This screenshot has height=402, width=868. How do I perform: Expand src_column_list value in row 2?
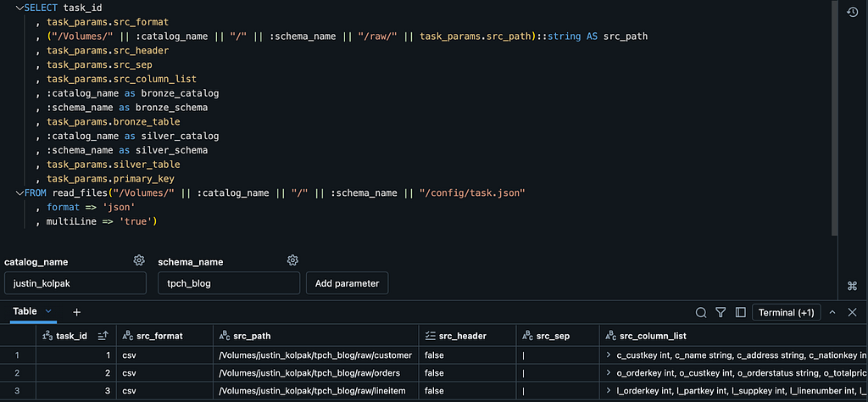click(608, 372)
